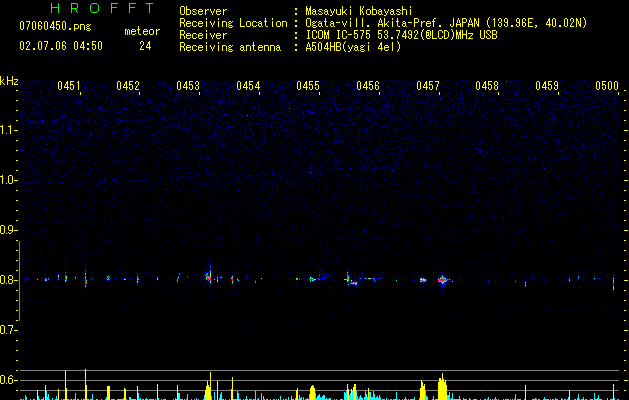
Task: Click the 0454 time marker
Action: [248, 86]
